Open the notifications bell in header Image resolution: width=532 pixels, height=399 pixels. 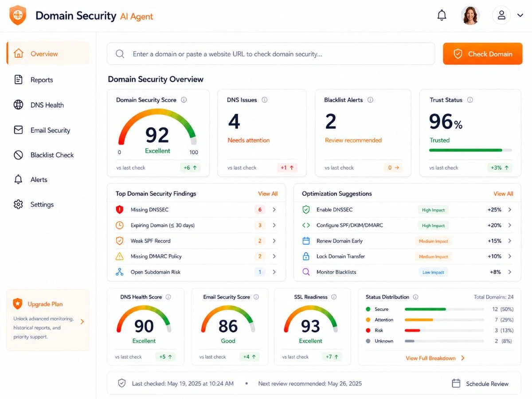pyautogui.click(x=442, y=16)
